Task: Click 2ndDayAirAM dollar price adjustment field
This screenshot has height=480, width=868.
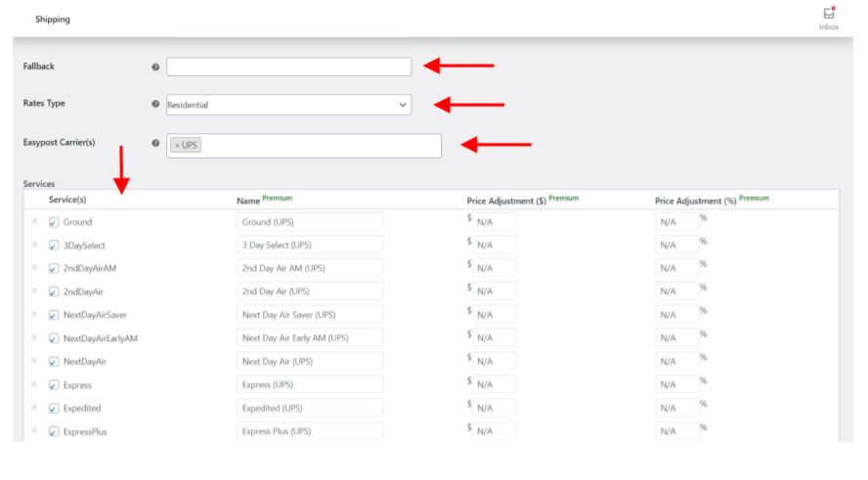Action: pyautogui.click(x=494, y=268)
